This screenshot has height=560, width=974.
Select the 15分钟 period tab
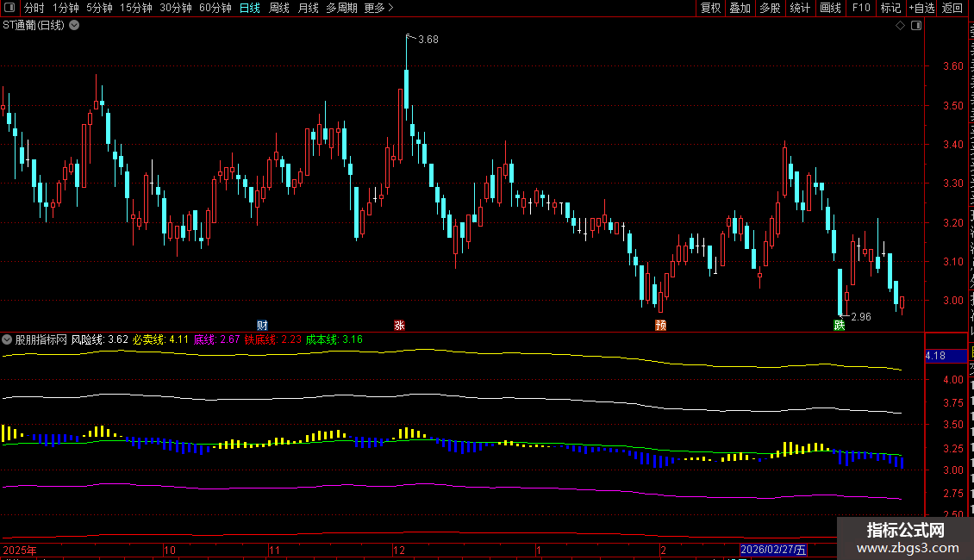tap(136, 8)
